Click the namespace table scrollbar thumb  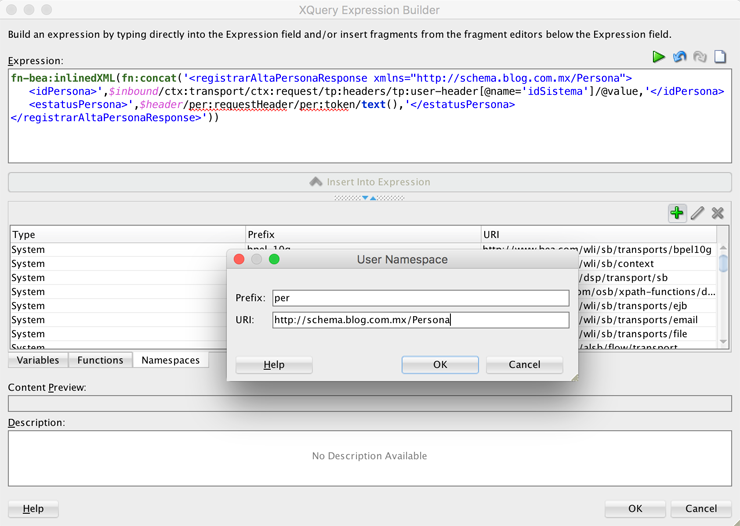pos(723,263)
